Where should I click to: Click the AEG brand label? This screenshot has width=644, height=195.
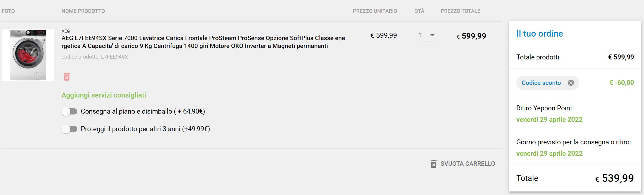point(66,31)
